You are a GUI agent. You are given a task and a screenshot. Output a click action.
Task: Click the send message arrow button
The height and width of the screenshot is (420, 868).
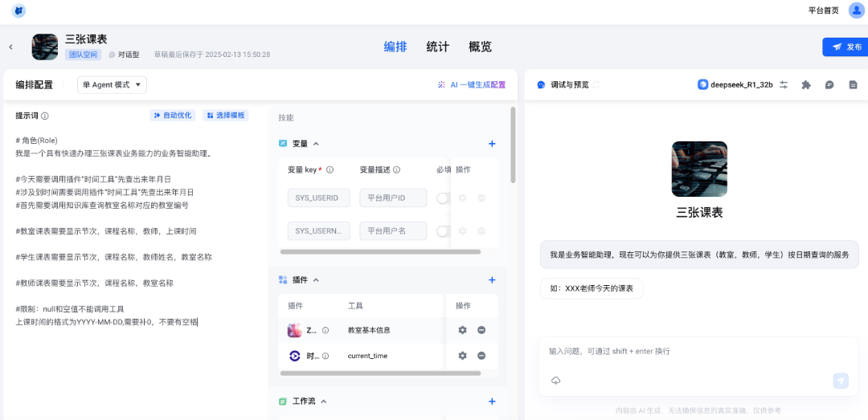pos(841,380)
